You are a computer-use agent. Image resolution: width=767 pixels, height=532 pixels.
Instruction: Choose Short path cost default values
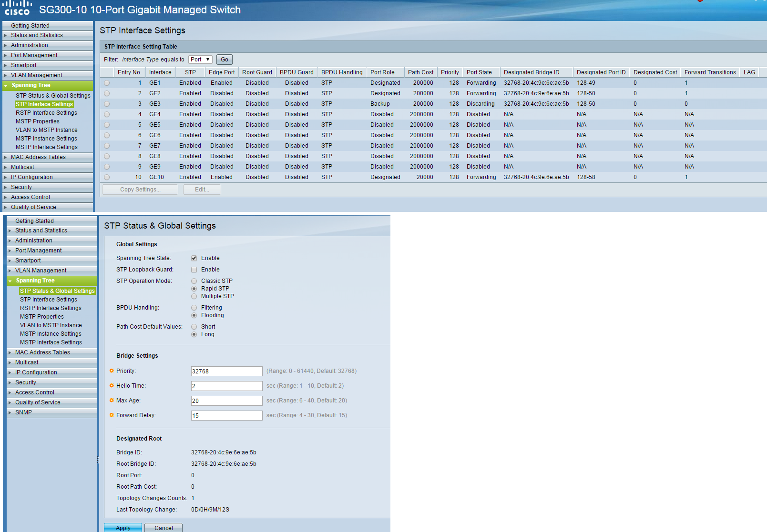(x=194, y=327)
